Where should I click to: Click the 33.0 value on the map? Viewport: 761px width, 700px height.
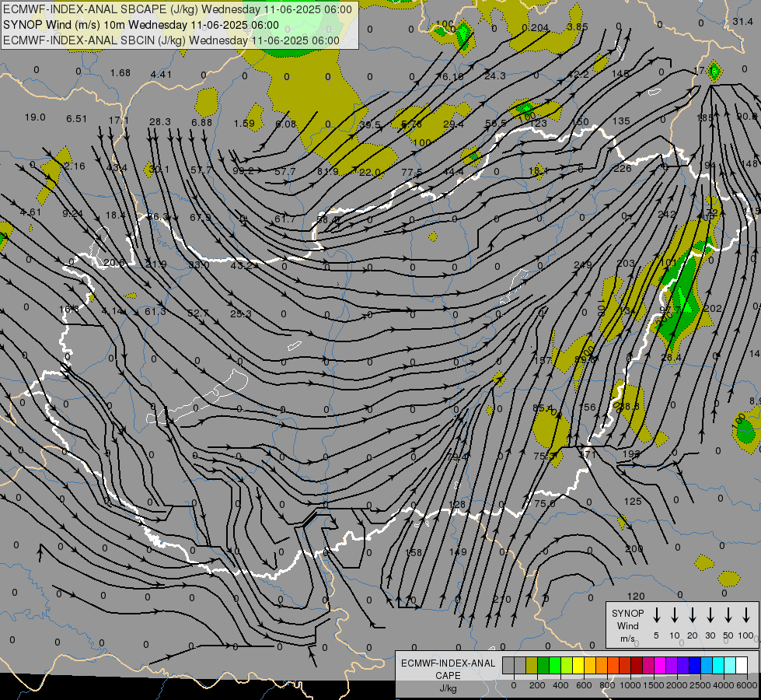click(199, 265)
